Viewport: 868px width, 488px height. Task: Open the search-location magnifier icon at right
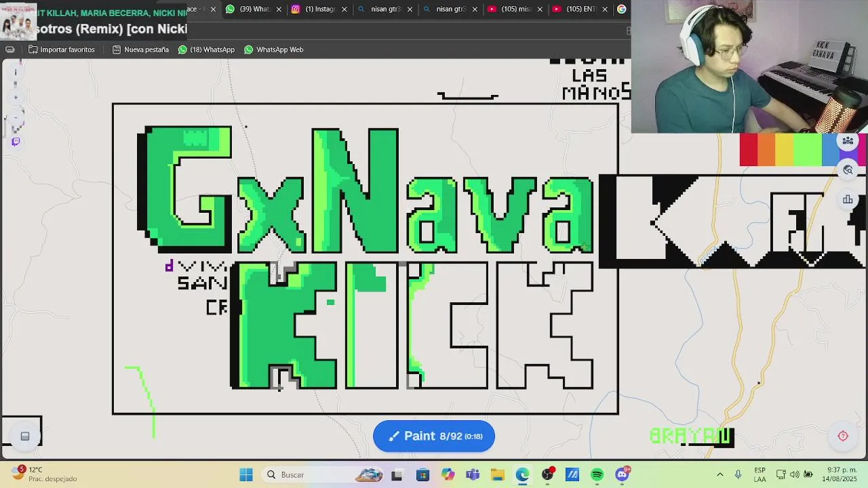click(x=848, y=170)
